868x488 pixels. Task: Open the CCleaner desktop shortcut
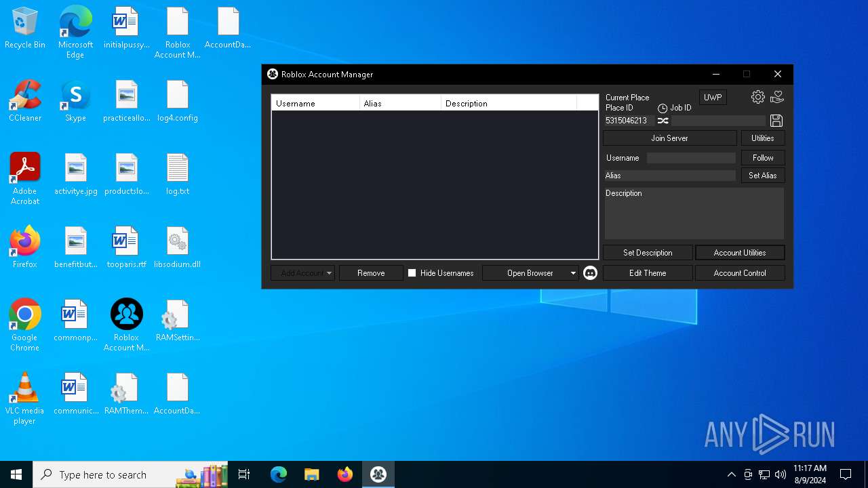coord(25,101)
